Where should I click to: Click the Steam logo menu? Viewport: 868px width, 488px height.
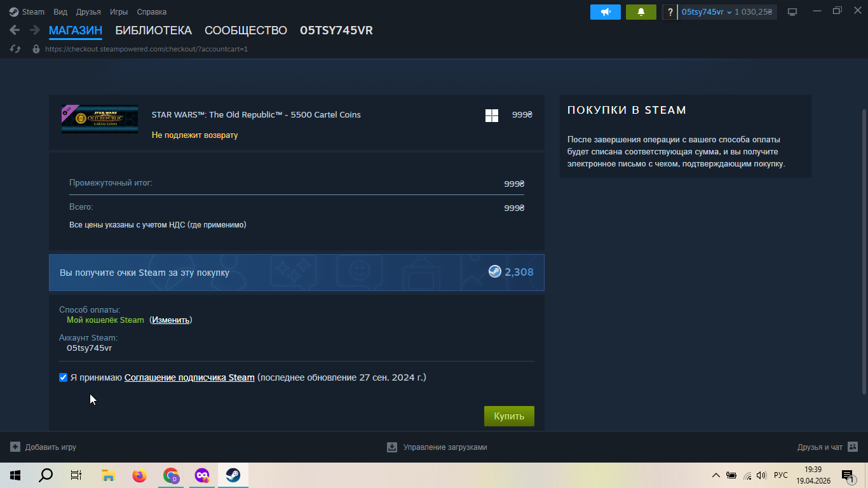click(27, 11)
